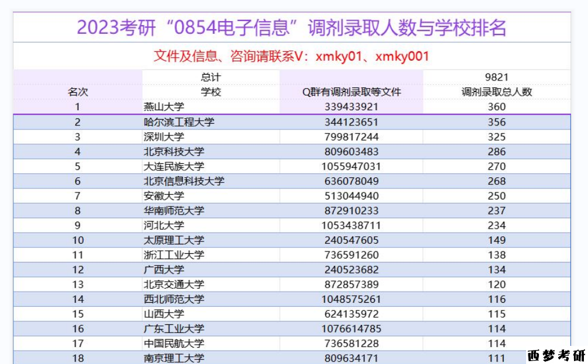The height and width of the screenshot is (364, 588).
Task: Select the number "624135972" for 山西大学
Action: click(352, 314)
